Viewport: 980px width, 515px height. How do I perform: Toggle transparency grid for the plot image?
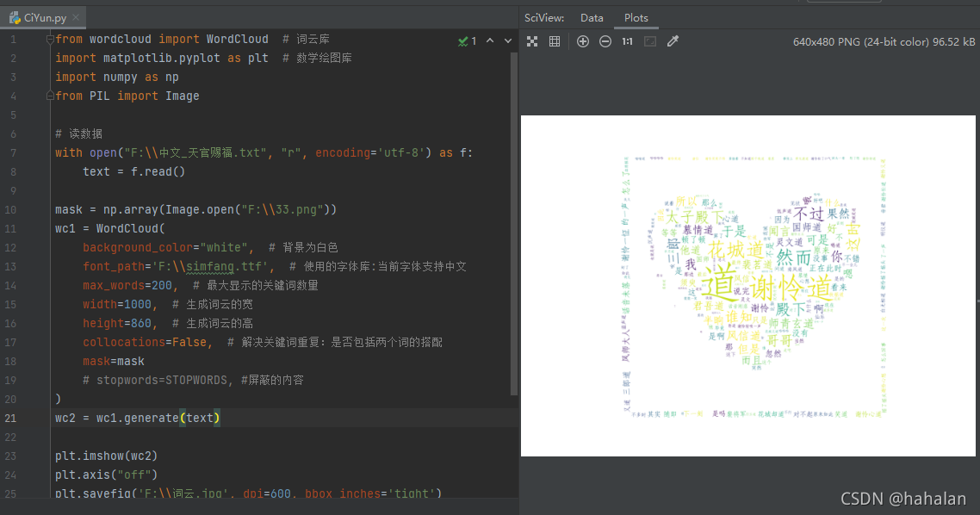tap(553, 40)
